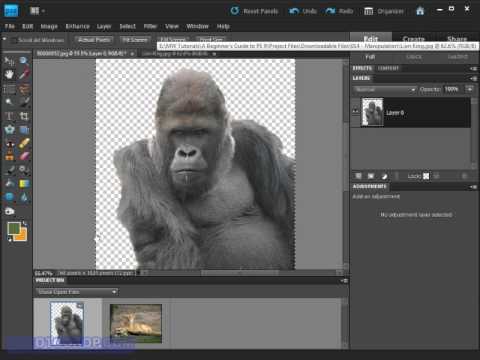This screenshot has height=360, width=480.
Task: Open the Image menu
Action: 49,26
